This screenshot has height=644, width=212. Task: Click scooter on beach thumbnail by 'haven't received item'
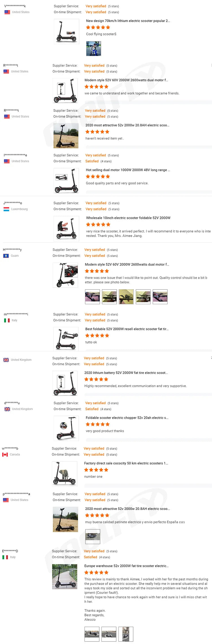(x=66, y=136)
